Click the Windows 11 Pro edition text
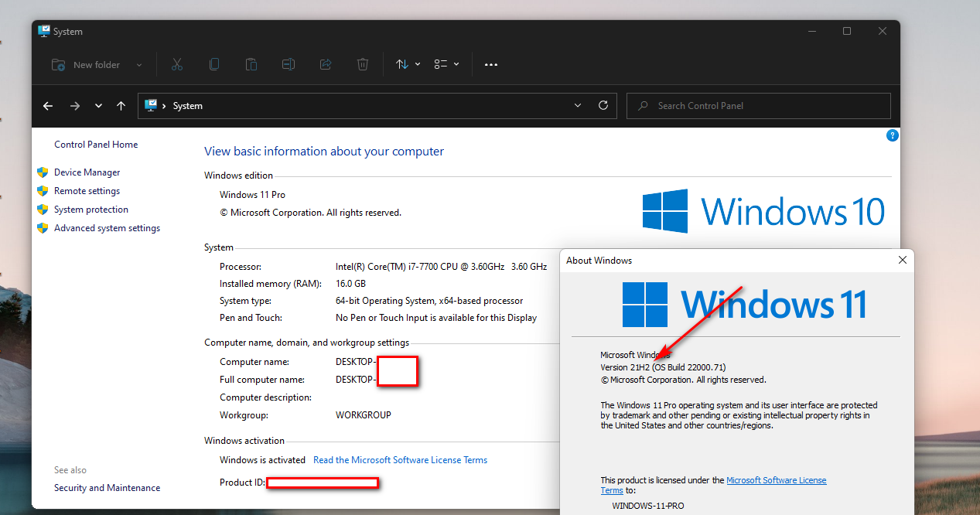This screenshot has width=980, height=515. pyautogui.click(x=252, y=195)
